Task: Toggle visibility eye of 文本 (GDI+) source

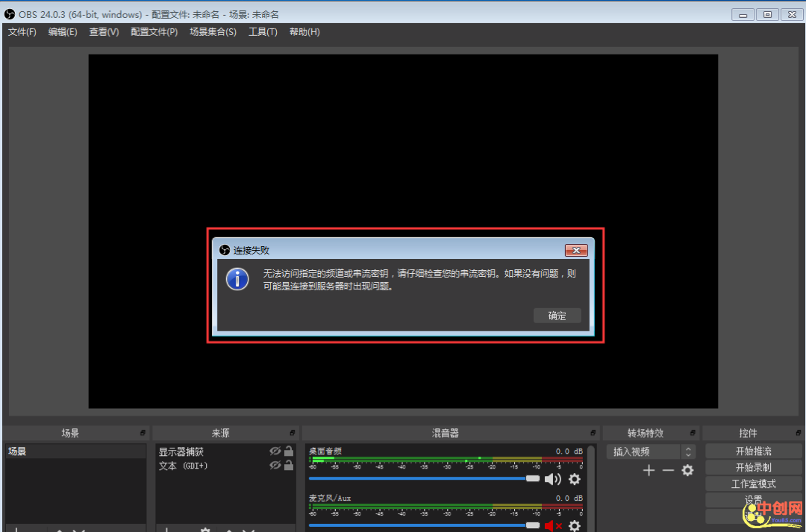Action: coord(275,466)
